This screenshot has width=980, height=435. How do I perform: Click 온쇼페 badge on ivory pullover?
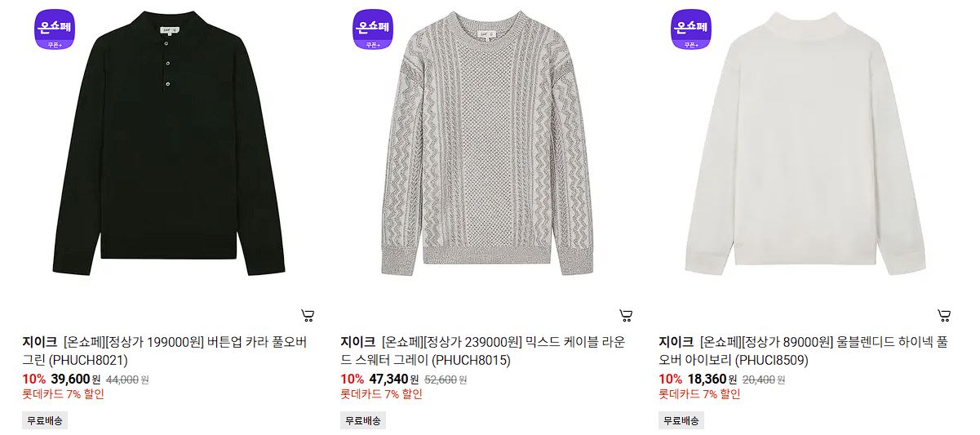click(x=691, y=29)
